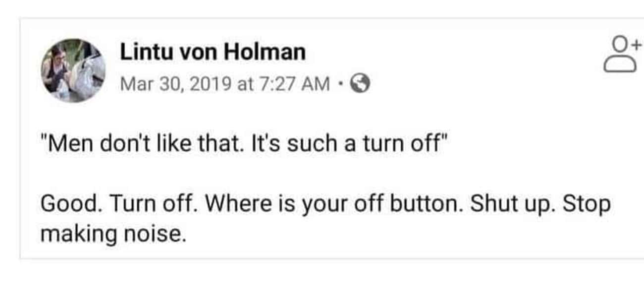The image size is (644, 306).
Task: Open Lintu von Holman's profile picture
Action: (73, 70)
